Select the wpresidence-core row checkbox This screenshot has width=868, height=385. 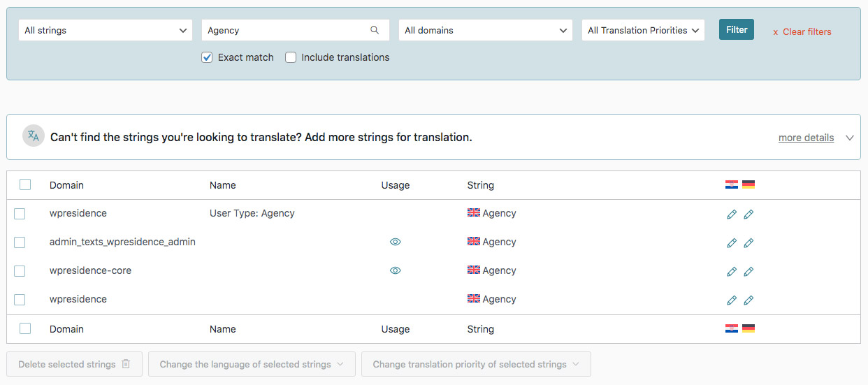[x=20, y=271]
